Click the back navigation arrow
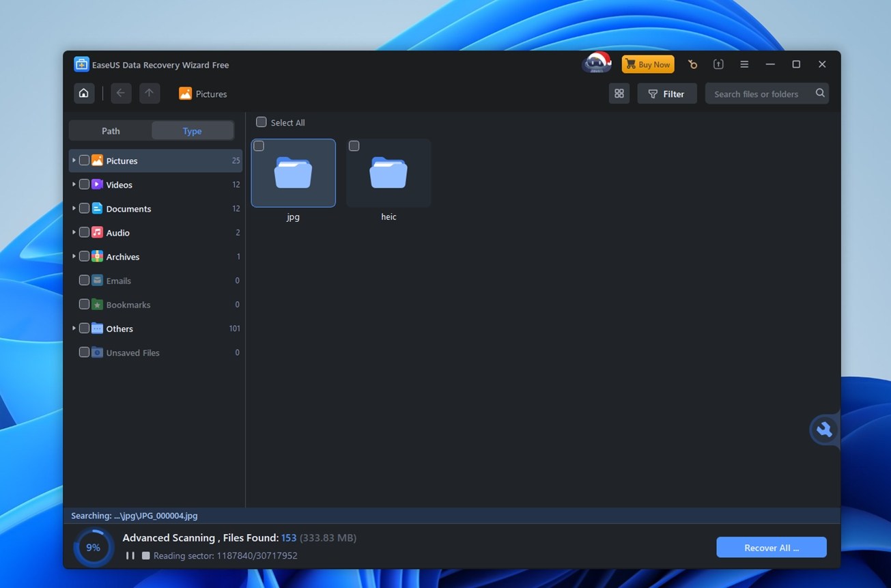 [x=120, y=94]
